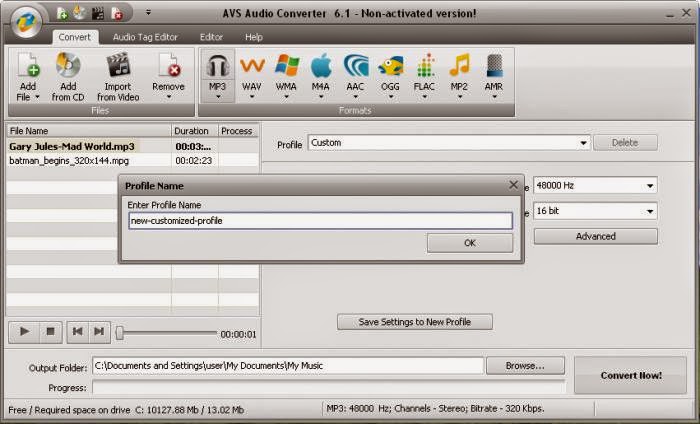The width and height of the screenshot is (700, 424).
Task: Click the AVS application orb button
Action: [x=26, y=22]
